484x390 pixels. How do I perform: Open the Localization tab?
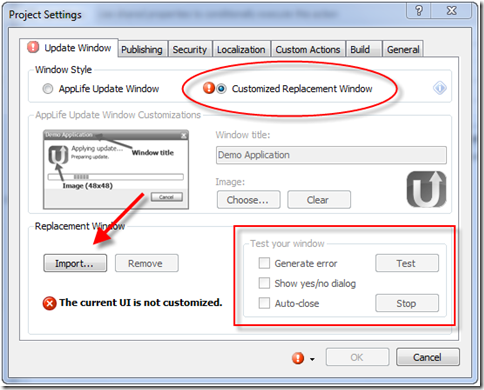241,49
